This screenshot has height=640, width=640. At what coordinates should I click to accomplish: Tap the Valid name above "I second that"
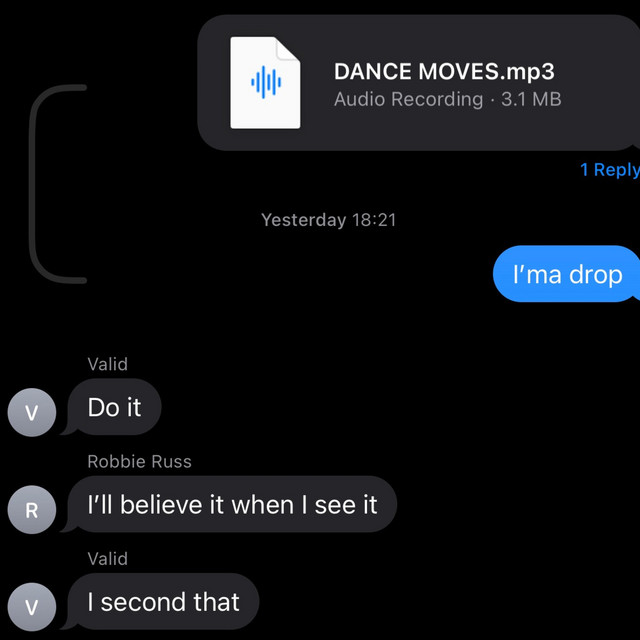point(108,559)
